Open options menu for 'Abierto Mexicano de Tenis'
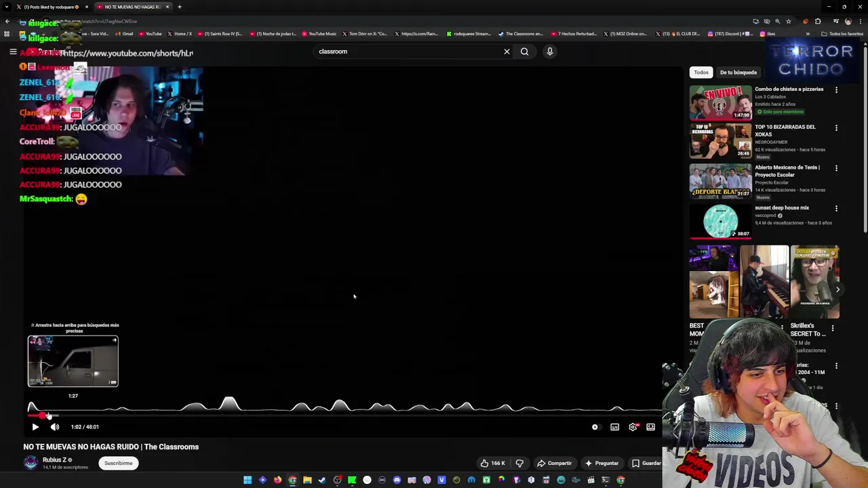 point(836,168)
